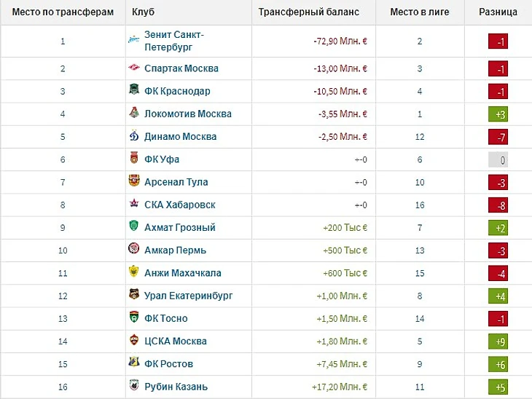Click the Rubin Kazan club crest

134,386
